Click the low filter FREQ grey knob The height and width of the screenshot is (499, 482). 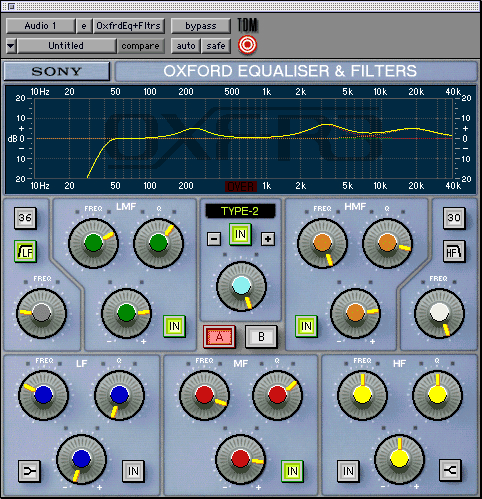(42, 313)
